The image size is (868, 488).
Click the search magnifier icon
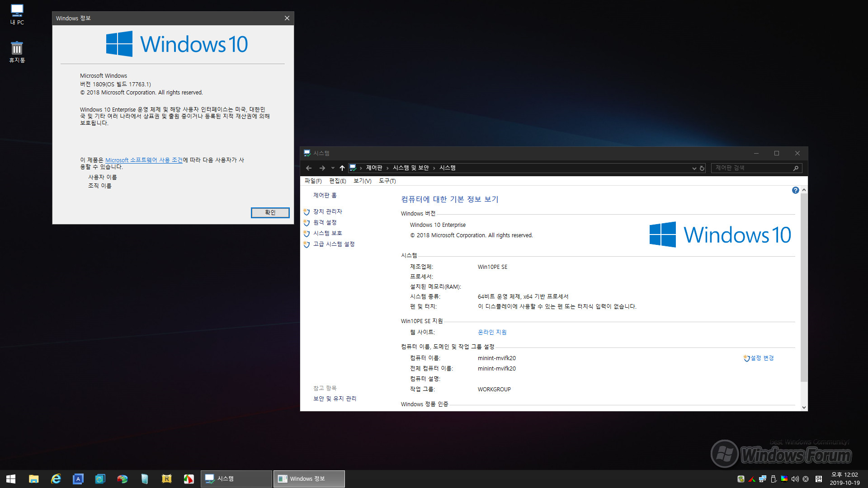pos(796,168)
